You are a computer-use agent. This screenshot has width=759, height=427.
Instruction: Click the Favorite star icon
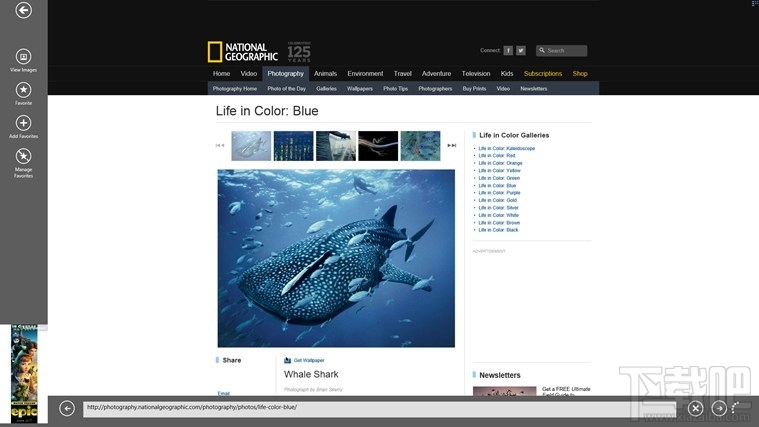click(x=23, y=90)
